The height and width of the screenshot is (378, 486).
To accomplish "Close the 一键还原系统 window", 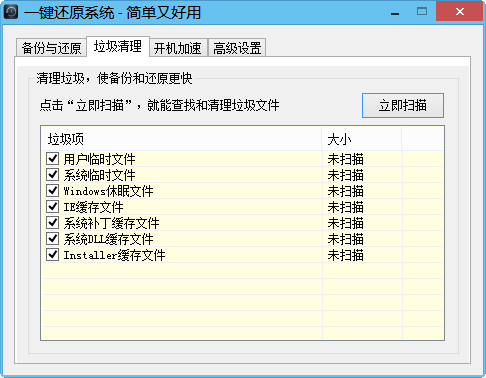I will click(460, 12).
